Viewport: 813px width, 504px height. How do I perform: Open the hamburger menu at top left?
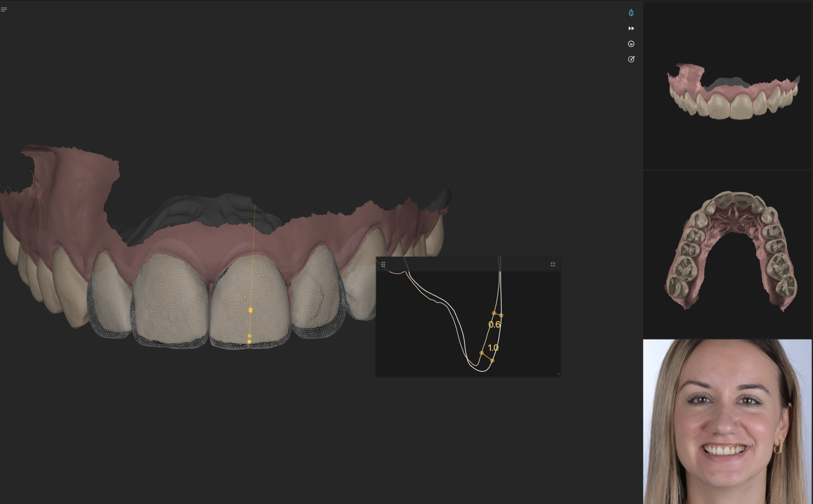pos(4,9)
